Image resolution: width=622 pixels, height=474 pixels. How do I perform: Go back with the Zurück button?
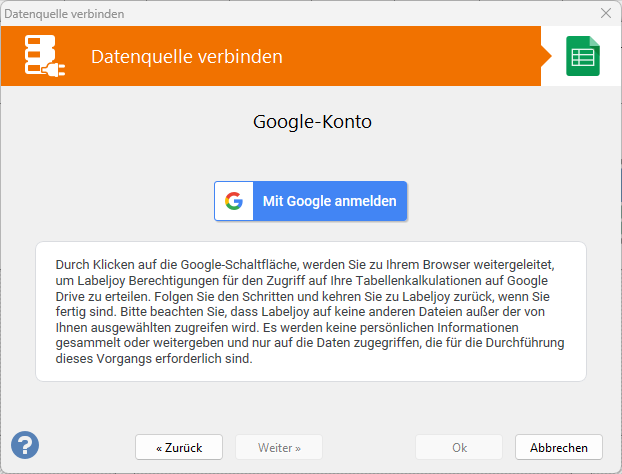[x=179, y=447]
